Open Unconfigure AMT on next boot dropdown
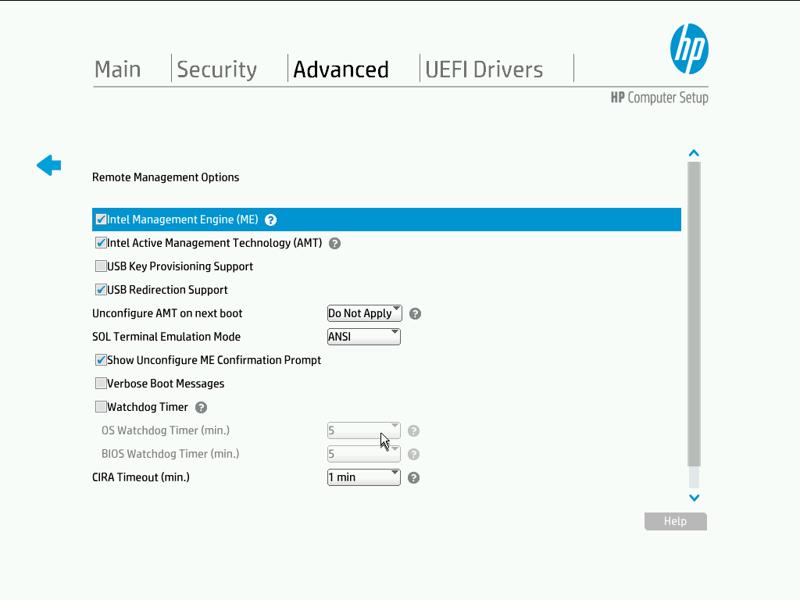 [x=364, y=314]
